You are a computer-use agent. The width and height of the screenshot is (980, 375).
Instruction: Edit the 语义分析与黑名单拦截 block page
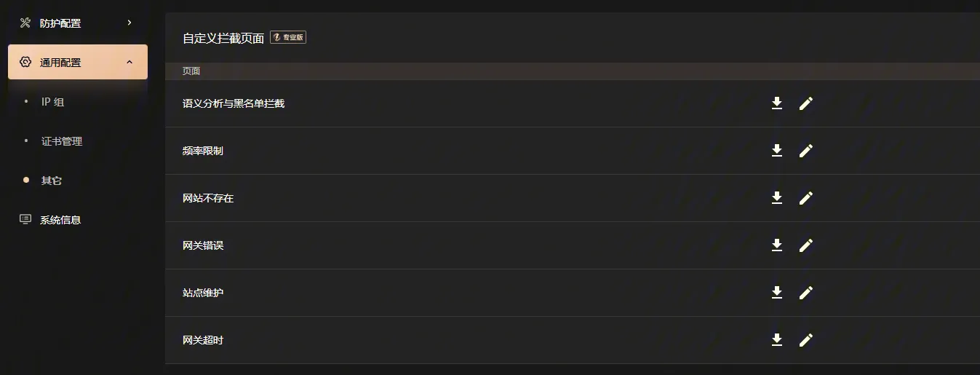pos(805,103)
